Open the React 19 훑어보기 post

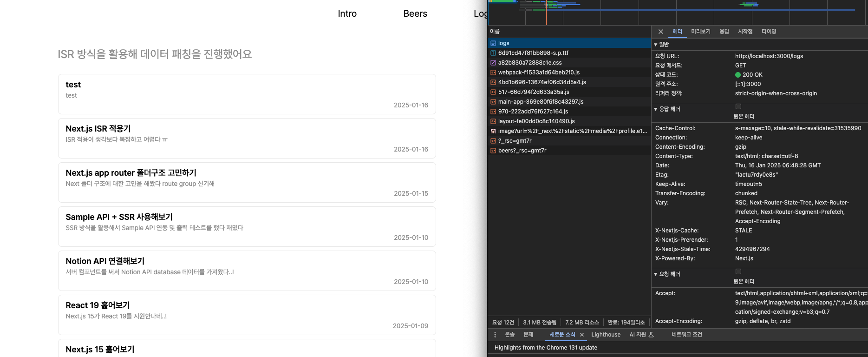(247, 315)
